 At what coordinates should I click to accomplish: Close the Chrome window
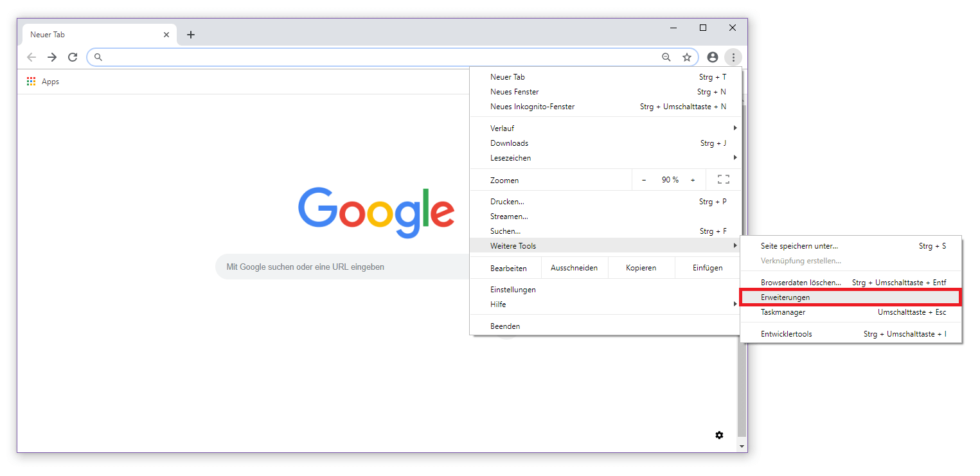coord(733,28)
